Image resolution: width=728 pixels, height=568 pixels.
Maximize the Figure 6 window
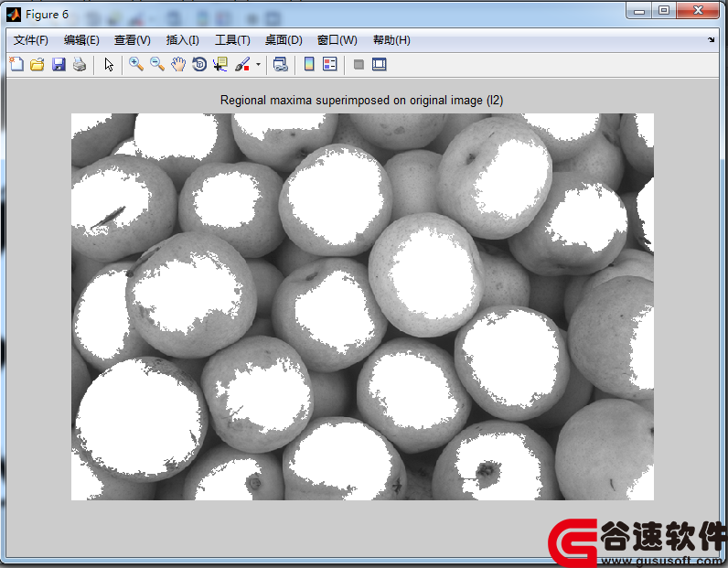[x=664, y=11]
